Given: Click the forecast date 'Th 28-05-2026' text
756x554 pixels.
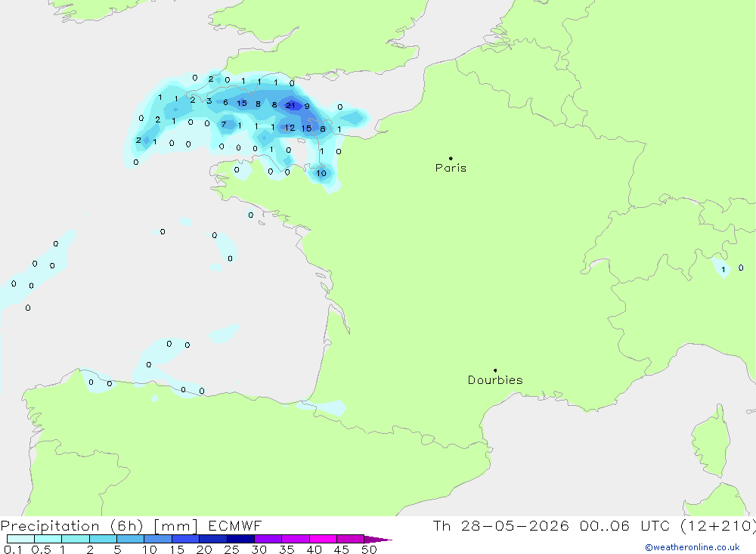Looking at the screenshot, I should (x=500, y=525).
